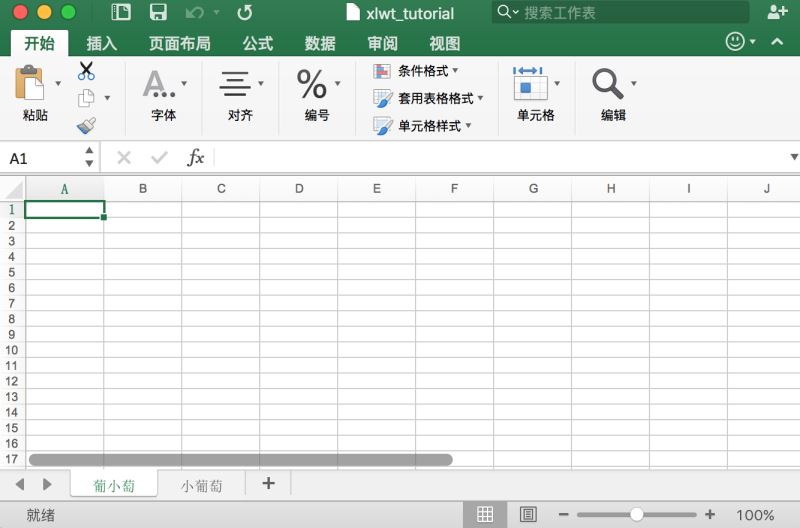Switch to the 公式 Formulas tab

pos(258,43)
